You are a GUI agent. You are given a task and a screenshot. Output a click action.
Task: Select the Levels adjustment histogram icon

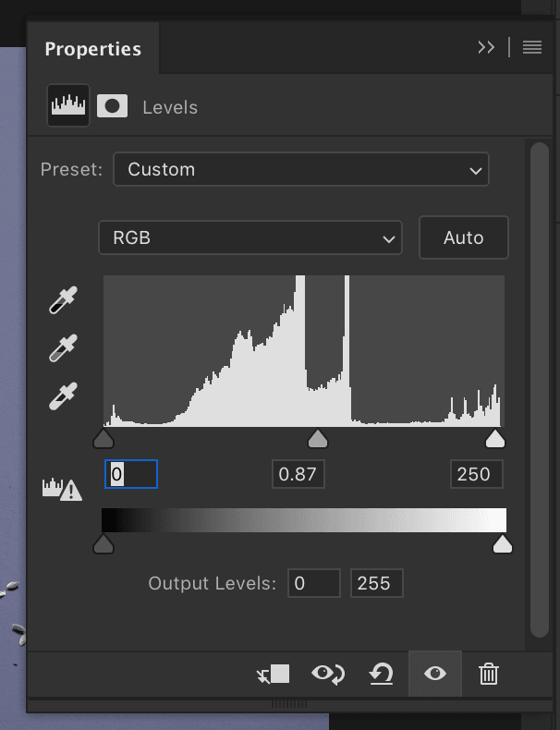[68, 105]
